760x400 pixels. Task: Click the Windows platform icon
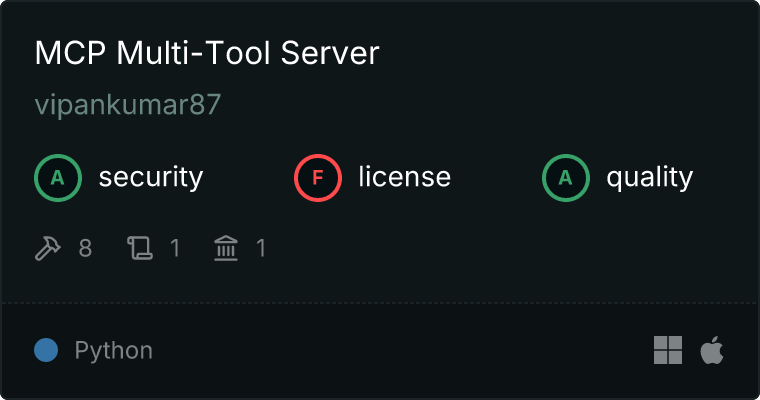[x=668, y=350]
